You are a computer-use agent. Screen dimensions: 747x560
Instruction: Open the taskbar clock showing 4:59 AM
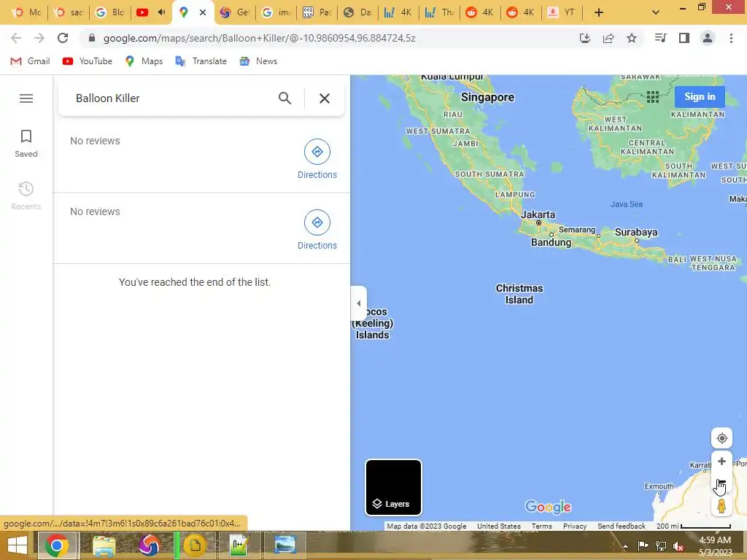pos(715,545)
